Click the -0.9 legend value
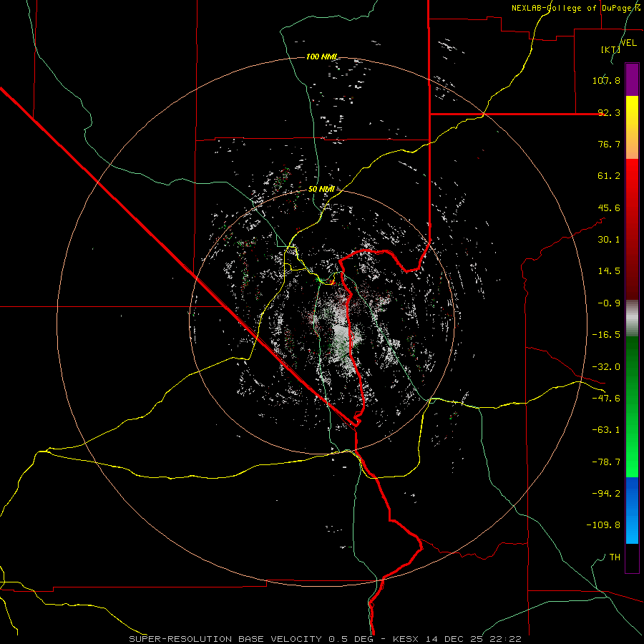The image size is (644, 644). [609, 303]
